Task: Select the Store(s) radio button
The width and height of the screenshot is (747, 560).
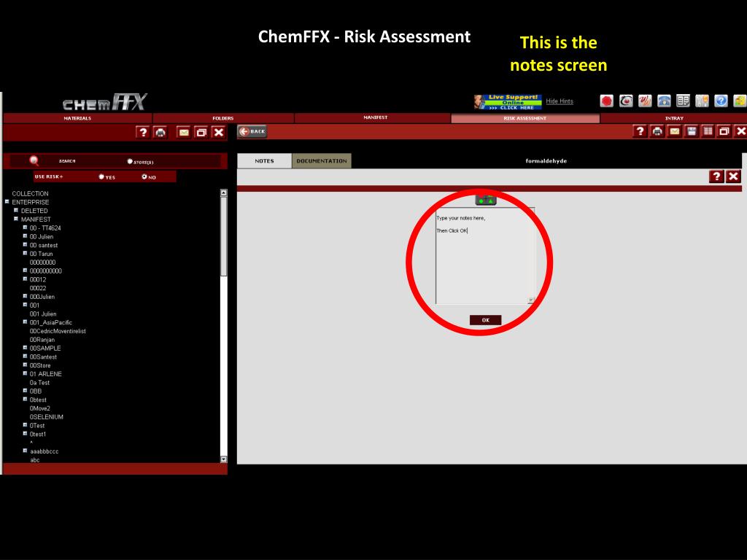Action: [130, 161]
